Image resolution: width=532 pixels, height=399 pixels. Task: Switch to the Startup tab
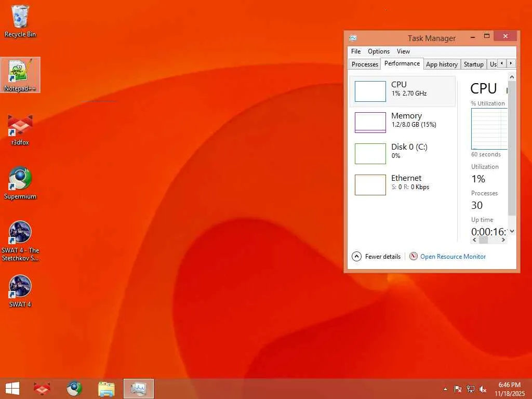pyautogui.click(x=474, y=64)
